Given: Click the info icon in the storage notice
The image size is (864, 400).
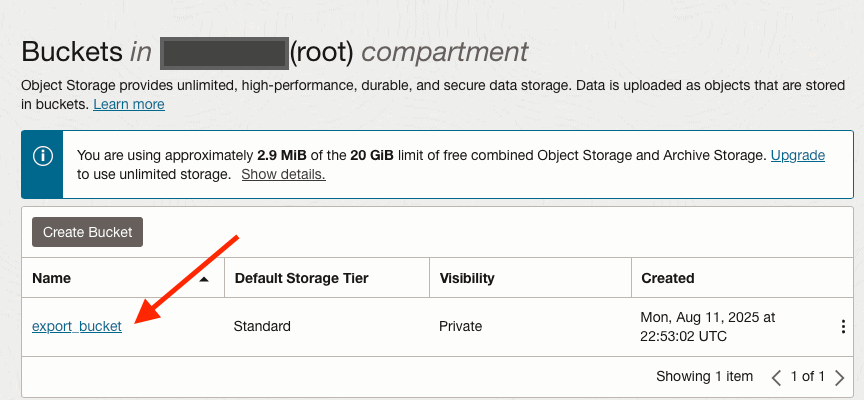Looking at the screenshot, I should [x=42, y=157].
